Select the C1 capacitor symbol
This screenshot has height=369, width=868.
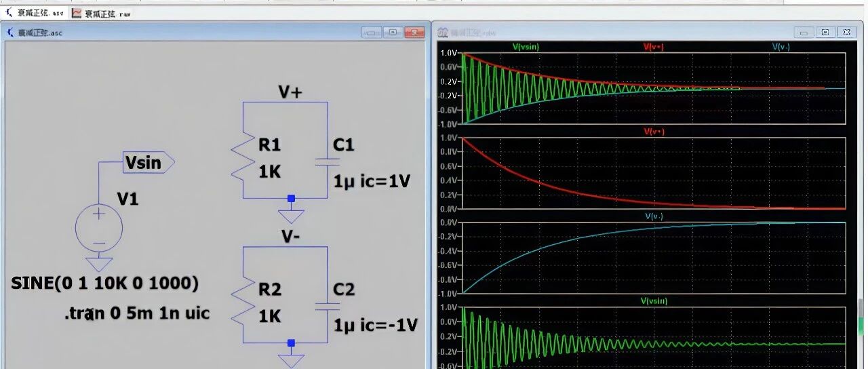coord(328,162)
